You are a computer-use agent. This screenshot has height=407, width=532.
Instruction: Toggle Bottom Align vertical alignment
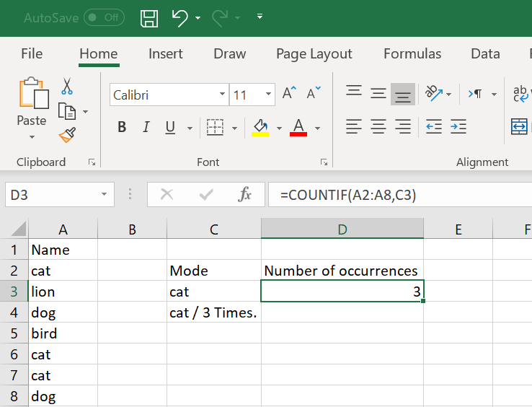[403, 94]
